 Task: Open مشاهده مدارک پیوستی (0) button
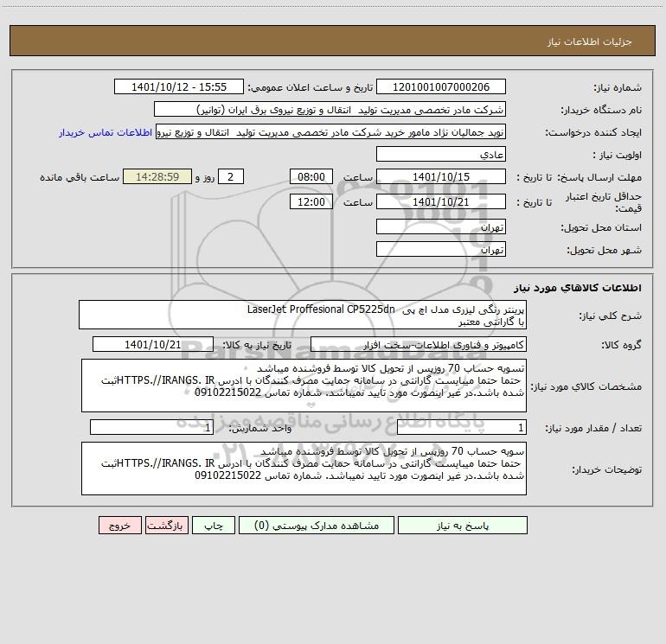click(x=317, y=525)
